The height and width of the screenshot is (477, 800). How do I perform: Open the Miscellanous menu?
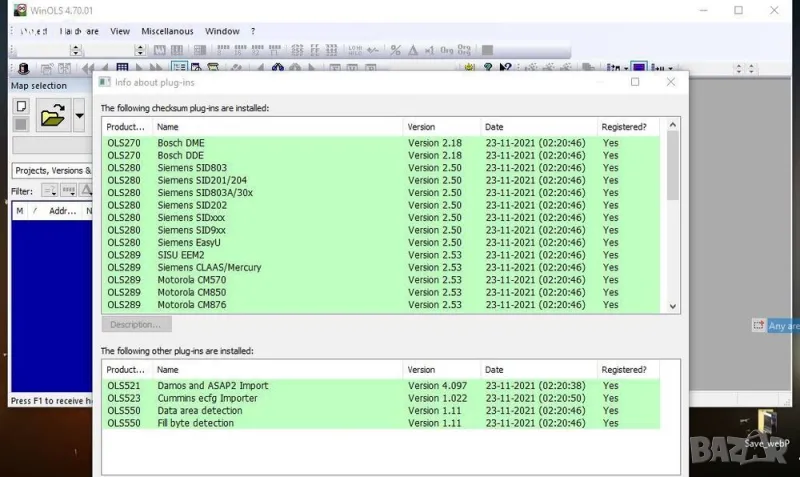click(x=167, y=31)
